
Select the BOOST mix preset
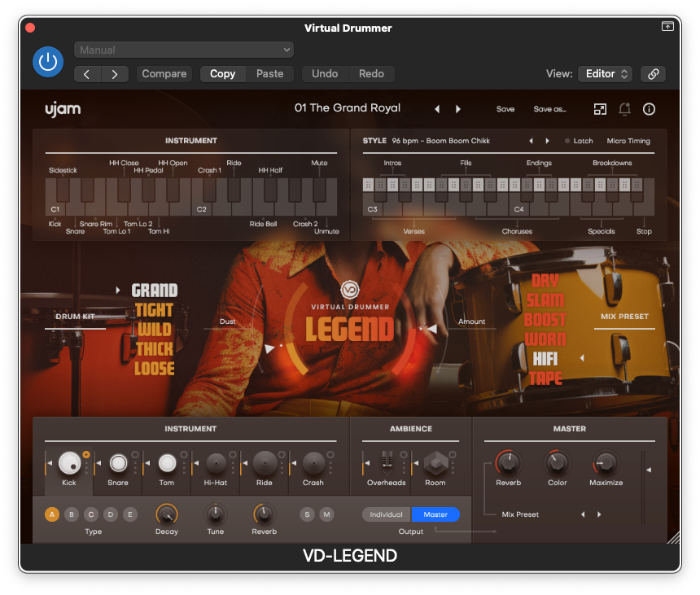coord(545,320)
